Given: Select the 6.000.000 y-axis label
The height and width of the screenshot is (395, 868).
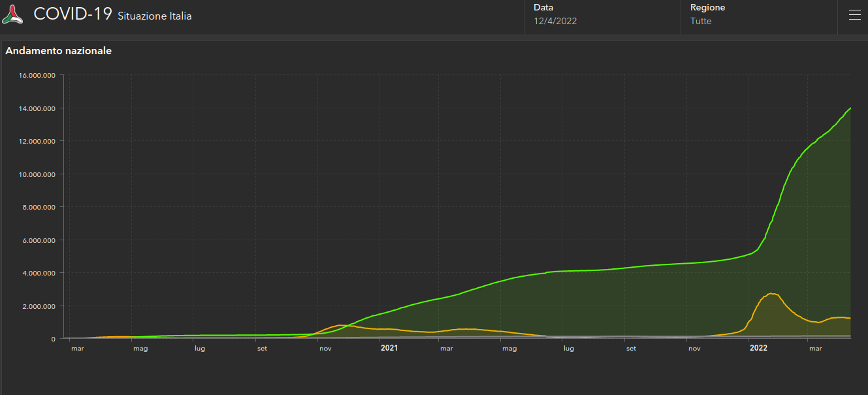Looking at the screenshot, I should (x=39, y=240).
